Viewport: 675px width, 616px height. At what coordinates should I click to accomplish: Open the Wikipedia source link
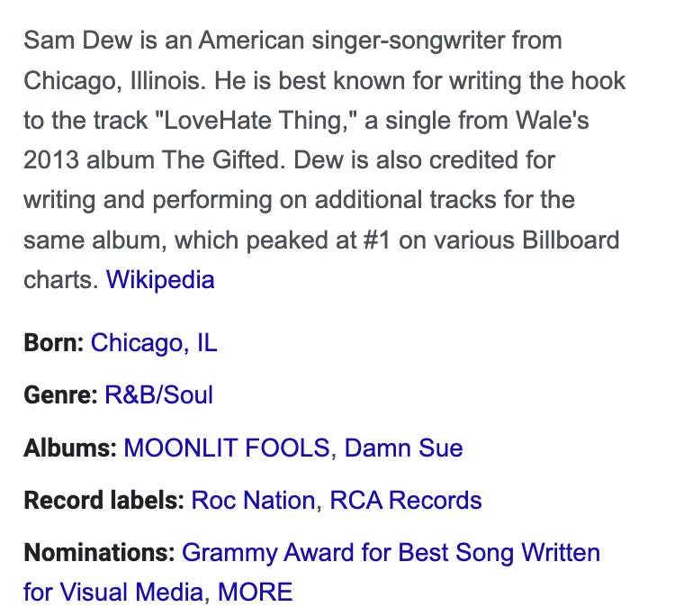[x=160, y=279]
